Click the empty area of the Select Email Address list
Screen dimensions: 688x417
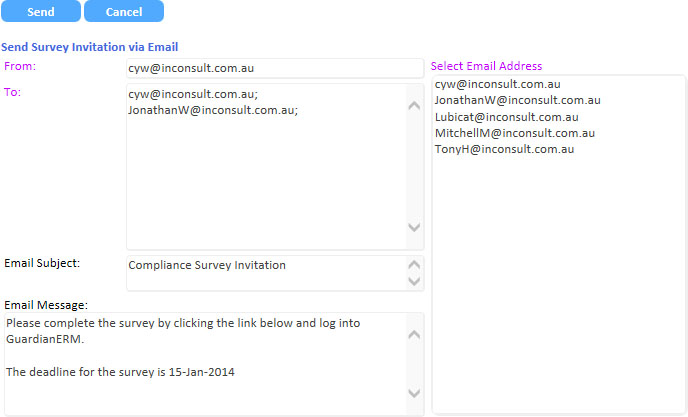pyautogui.click(x=559, y=285)
